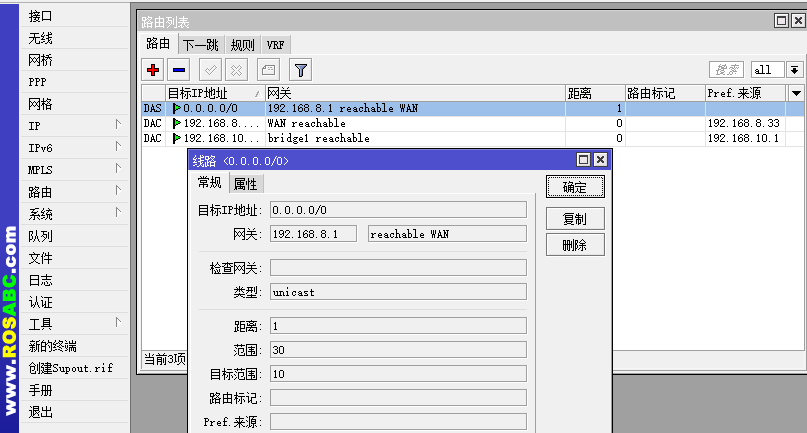Click the 删除 button
The image size is (807, 433).
coord(575,245)
